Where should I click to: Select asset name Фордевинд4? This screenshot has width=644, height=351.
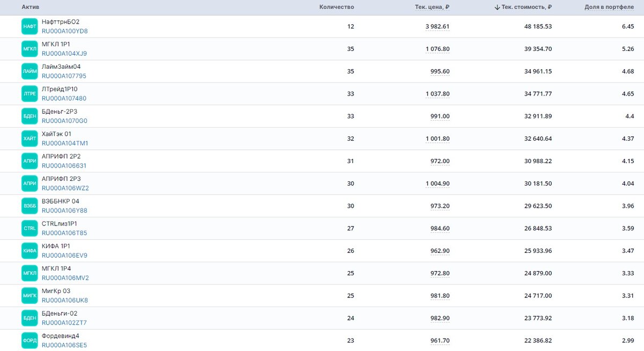tap(60, 335)
